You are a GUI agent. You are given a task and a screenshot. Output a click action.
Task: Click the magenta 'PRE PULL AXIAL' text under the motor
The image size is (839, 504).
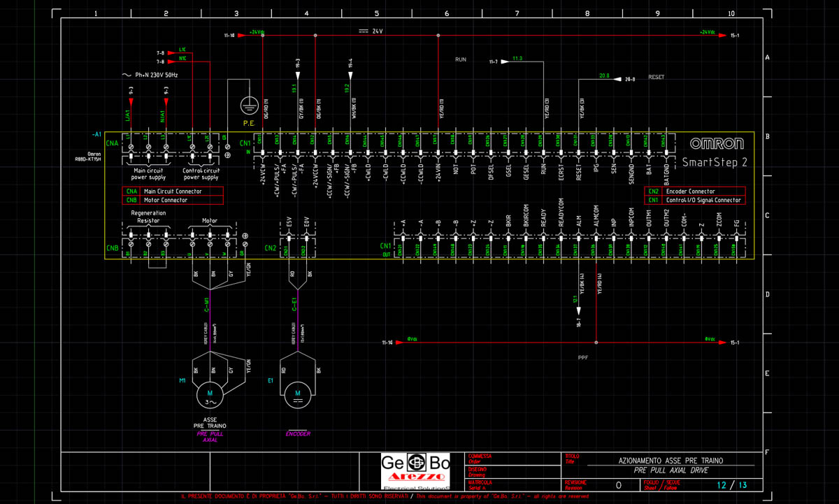click(x=209, y=437)
